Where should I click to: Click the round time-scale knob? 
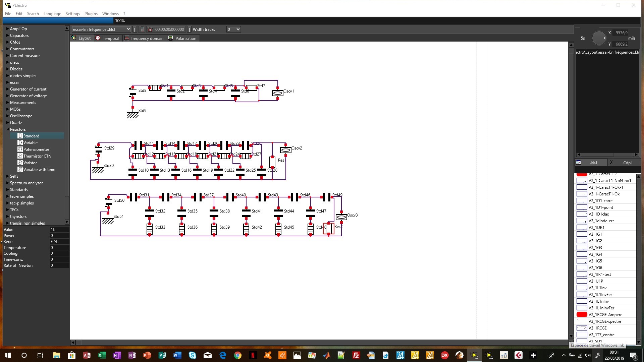coord(599,38)
